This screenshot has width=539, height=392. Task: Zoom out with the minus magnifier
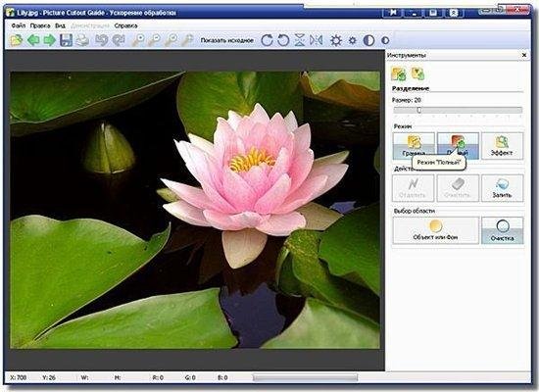[x=154, y=40]
